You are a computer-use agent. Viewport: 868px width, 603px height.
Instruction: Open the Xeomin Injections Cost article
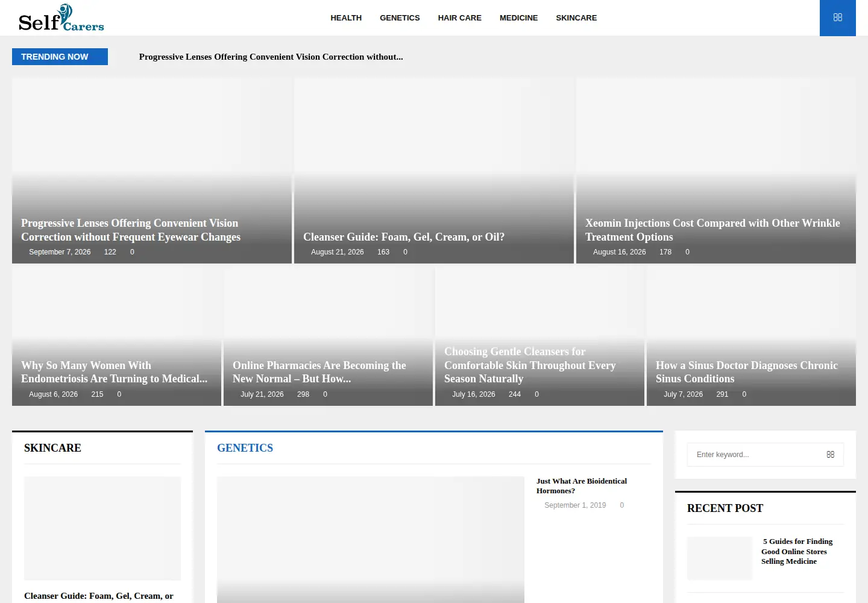712,230
